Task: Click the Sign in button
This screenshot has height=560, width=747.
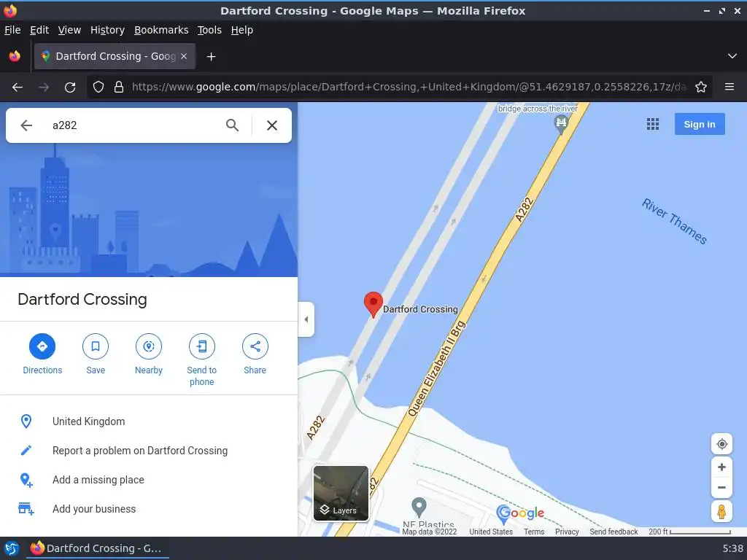Action: [x=700, y=124]
